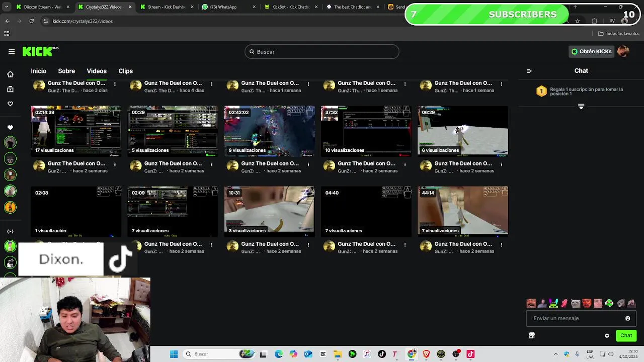The image size is (644, 362).
Task: Open the 02:42:02 video title link
Action: point(270,163)
